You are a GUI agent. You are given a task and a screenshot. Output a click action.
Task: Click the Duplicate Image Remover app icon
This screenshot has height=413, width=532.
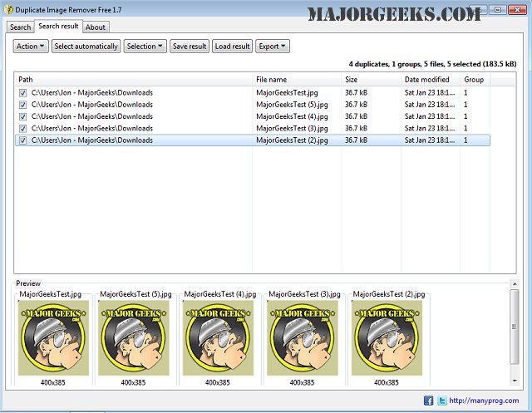pyautogui.click(x=8, y=10)
